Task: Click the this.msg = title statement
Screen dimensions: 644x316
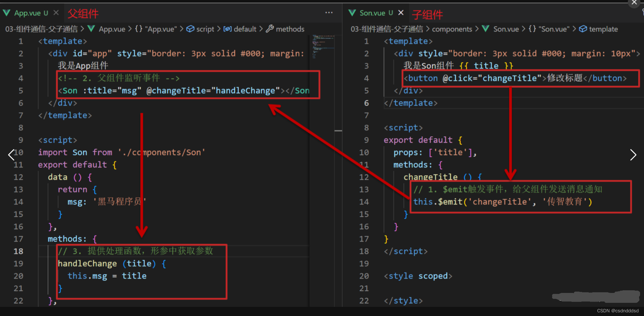Action: tap(107, 276)
